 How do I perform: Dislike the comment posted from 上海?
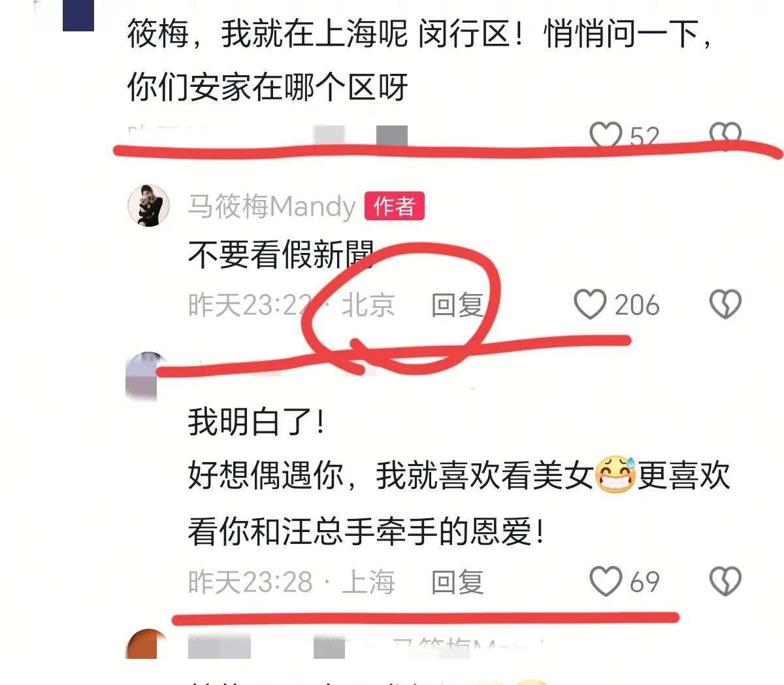point(726,581)
